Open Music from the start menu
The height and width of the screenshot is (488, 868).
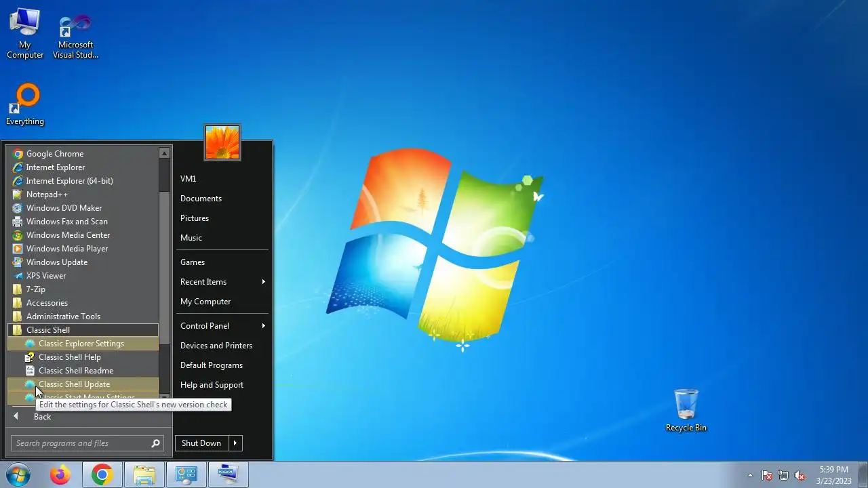(x=222, y=238)
